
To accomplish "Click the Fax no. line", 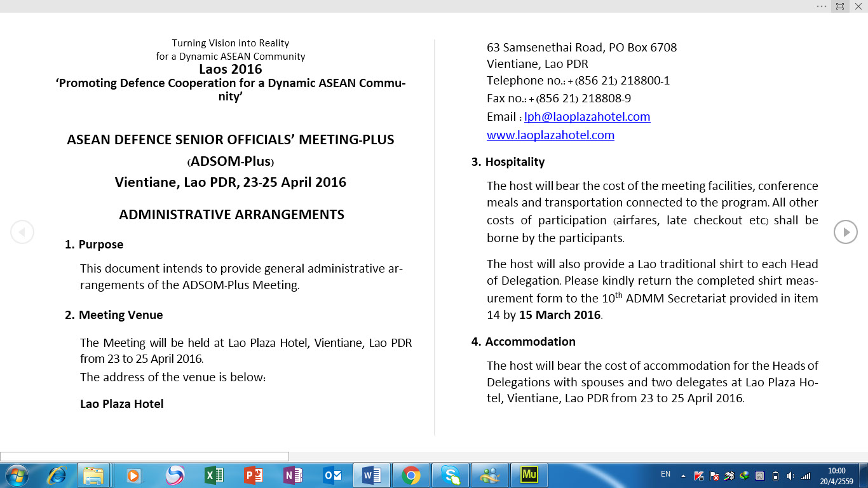I will [x=559, y=98].
